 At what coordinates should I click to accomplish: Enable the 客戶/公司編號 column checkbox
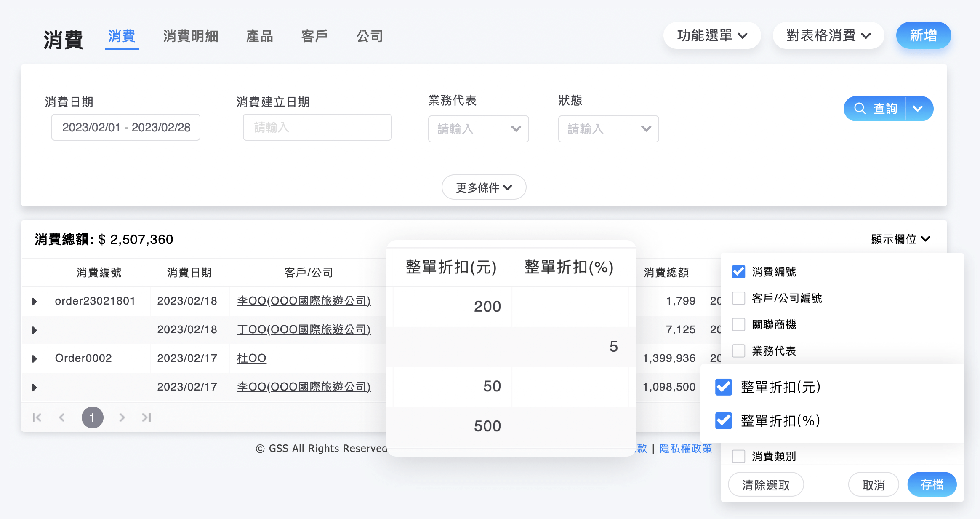[x=738, y=298]
